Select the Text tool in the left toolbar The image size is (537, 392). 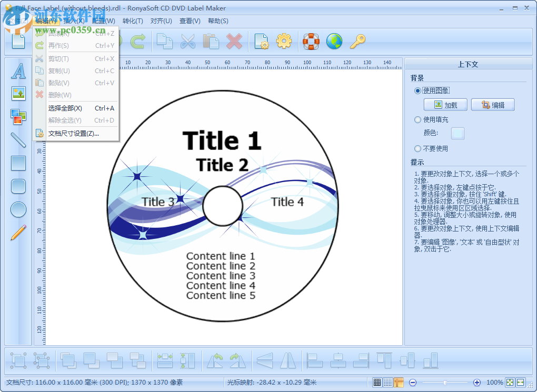tap(18, 72)
